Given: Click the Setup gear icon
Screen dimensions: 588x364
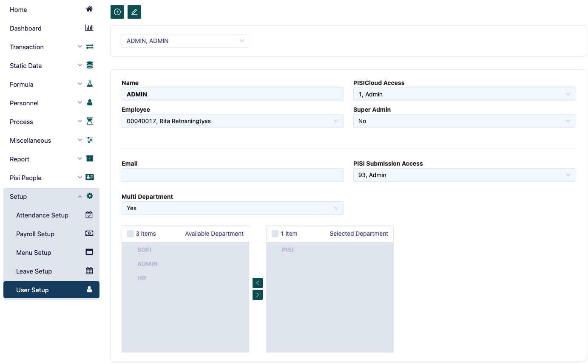Looking at the screenshot, I should coord(89,196).
